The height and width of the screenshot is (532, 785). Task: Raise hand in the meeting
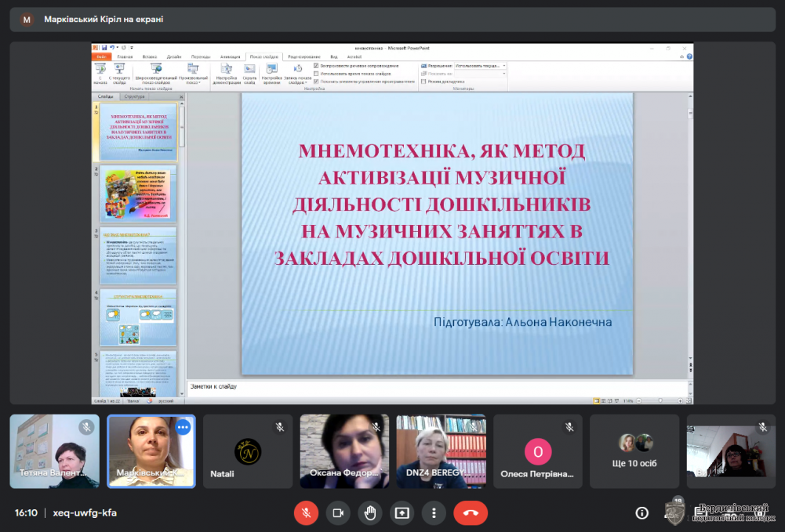click(x=370, y=512)
